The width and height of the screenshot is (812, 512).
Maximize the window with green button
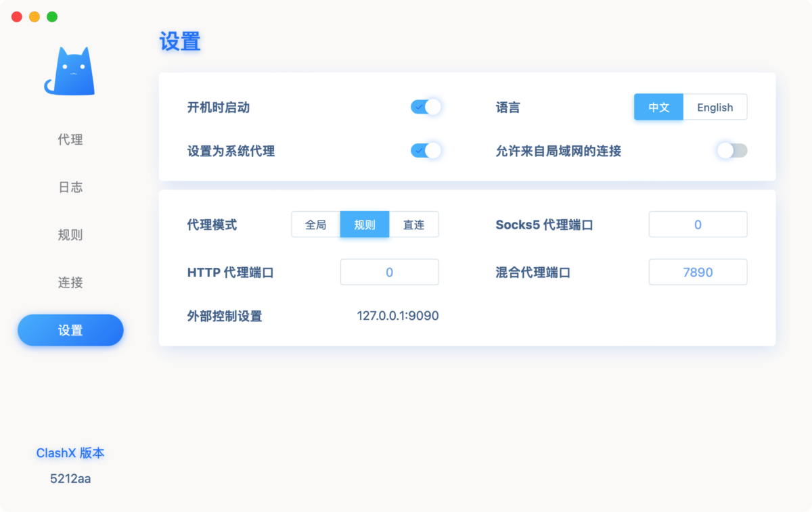pyautogui.click(x=52, y=17)
